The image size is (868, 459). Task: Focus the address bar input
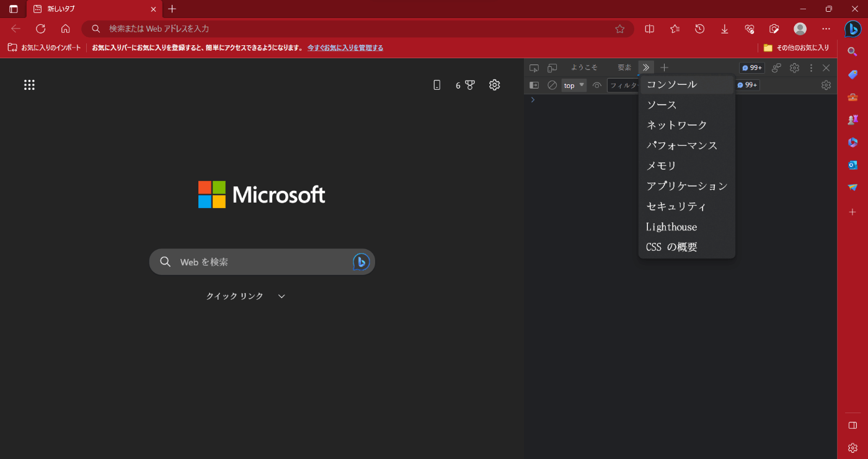click(356, 28)
